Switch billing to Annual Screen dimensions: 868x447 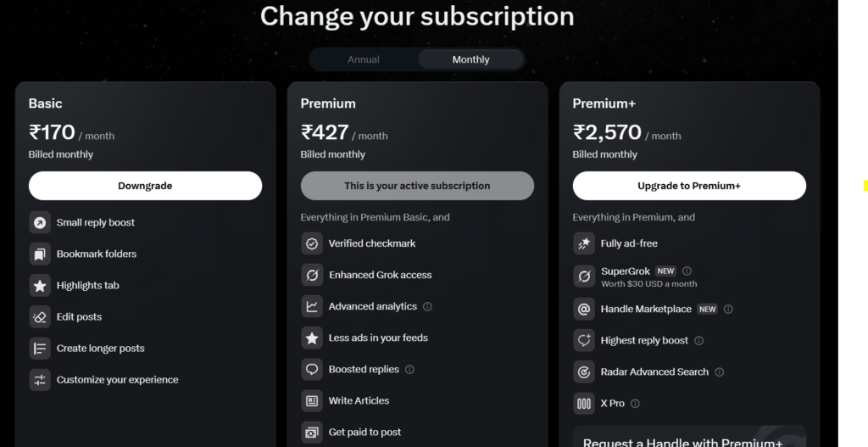click(364, 59)
